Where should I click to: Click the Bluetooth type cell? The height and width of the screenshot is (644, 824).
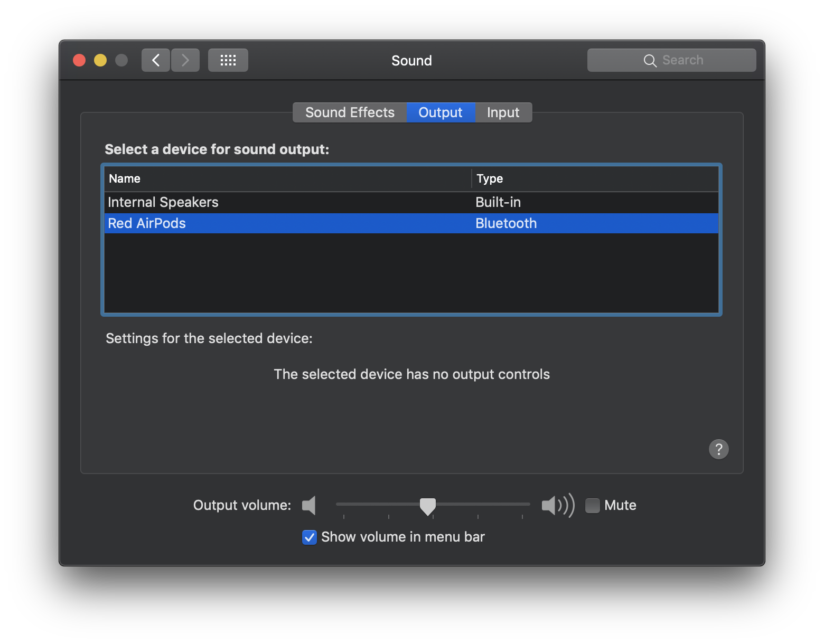(x=506, y=223)
